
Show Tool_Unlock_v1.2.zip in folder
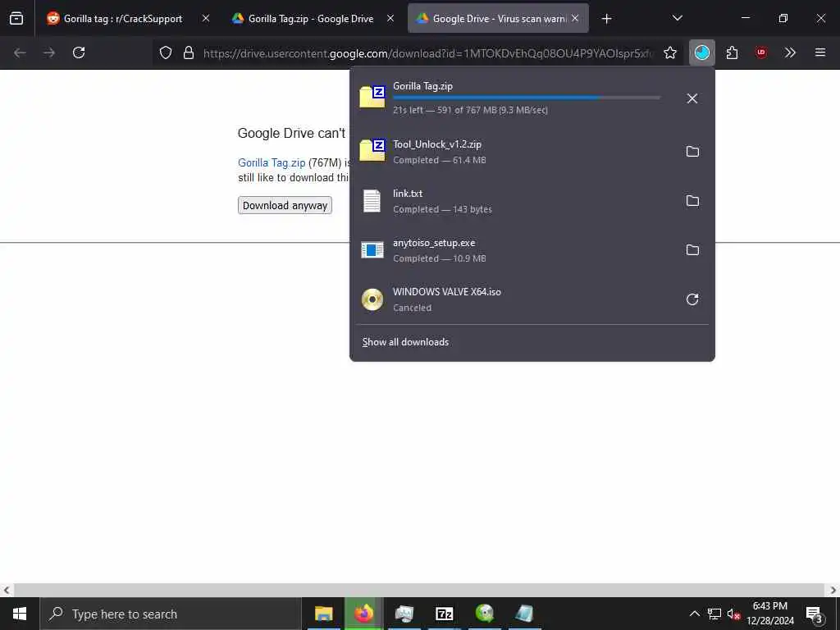pos(692,152)
